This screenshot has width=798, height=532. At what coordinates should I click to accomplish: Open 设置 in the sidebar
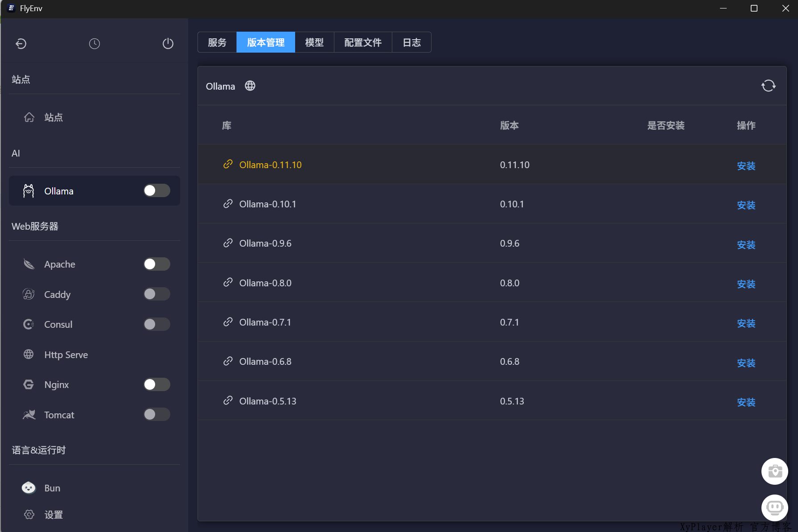click(53, 515)
